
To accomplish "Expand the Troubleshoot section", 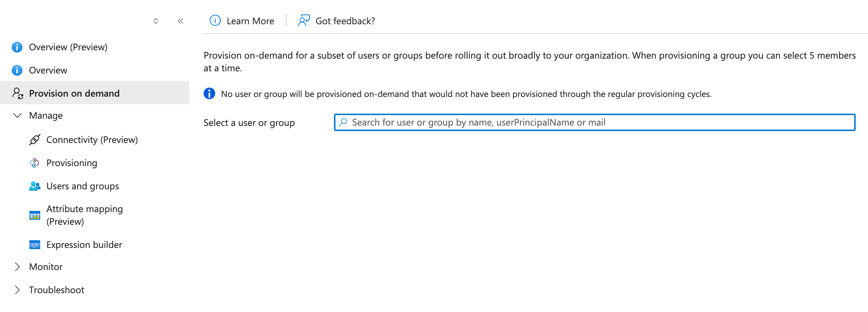I will click(x=17, y=290).
